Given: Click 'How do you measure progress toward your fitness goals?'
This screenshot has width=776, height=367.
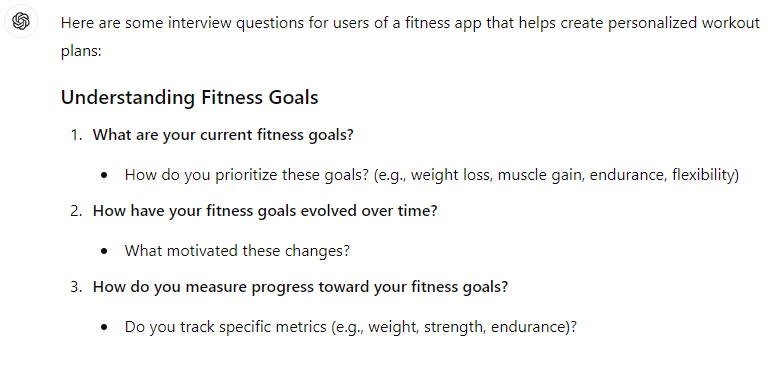Looking at the screenshot, I should point(300,287).
